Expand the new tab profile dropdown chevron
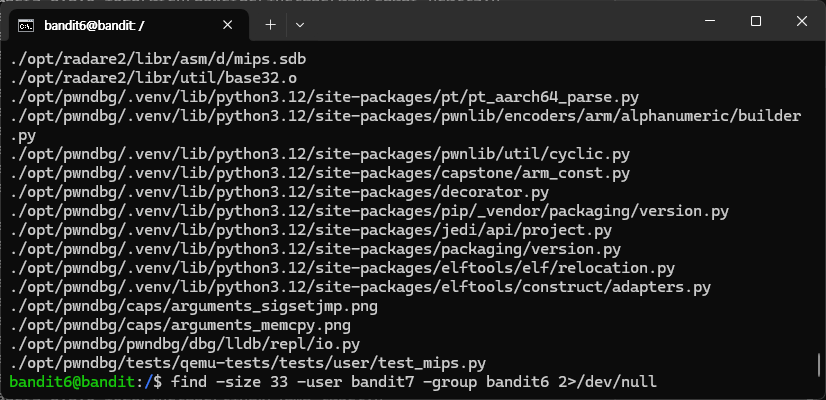Viewport: 826px width, 400px height. tap(300, 25)
